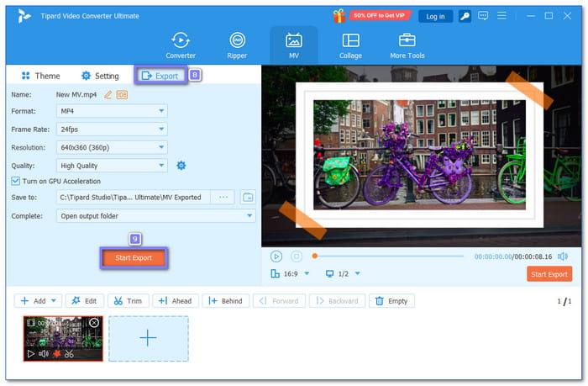Open More Tools

click(407, 45)
